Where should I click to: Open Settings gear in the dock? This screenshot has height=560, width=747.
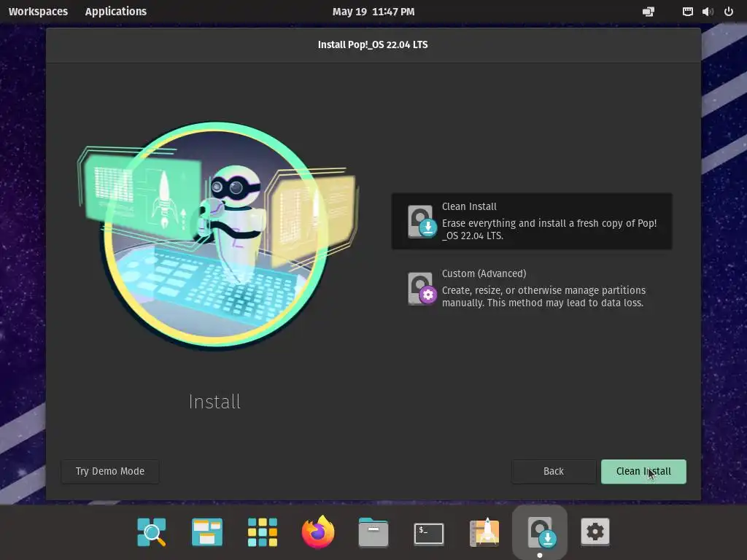(x=595, y=532)
